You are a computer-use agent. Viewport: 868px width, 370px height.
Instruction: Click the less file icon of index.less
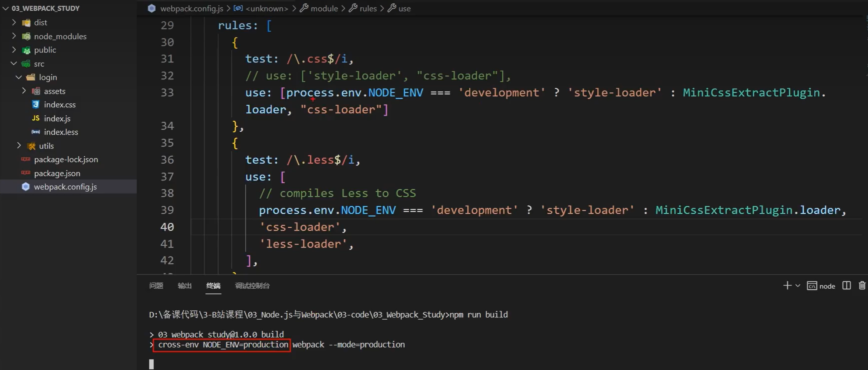(36, 132)
